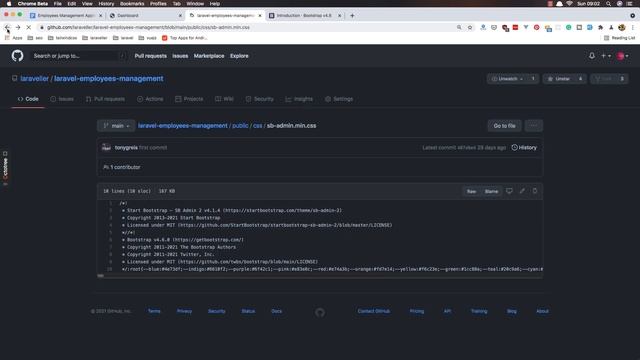Open Docs footer link
The width and height of the screenshot is (640, 360).
click(x=277, y=311)
